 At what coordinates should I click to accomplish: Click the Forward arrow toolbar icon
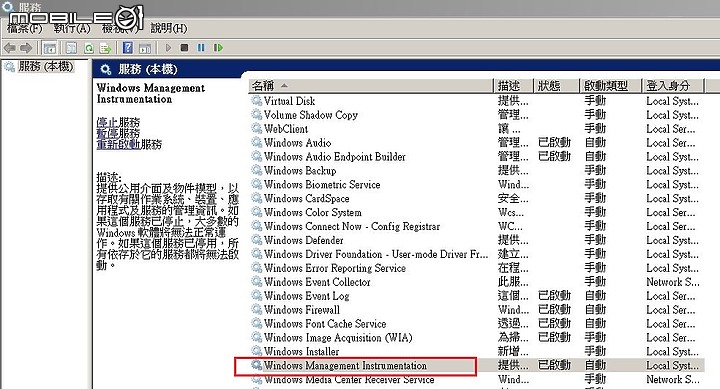click(x=26, y=48)
